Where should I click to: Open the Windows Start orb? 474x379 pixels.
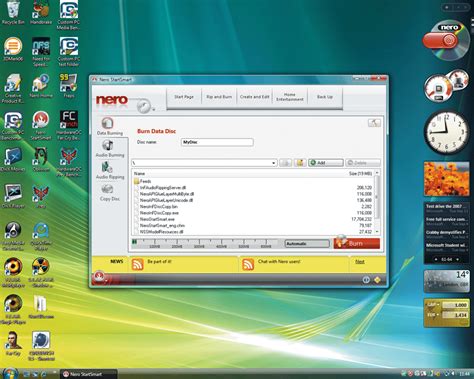(x=10, y=373)
